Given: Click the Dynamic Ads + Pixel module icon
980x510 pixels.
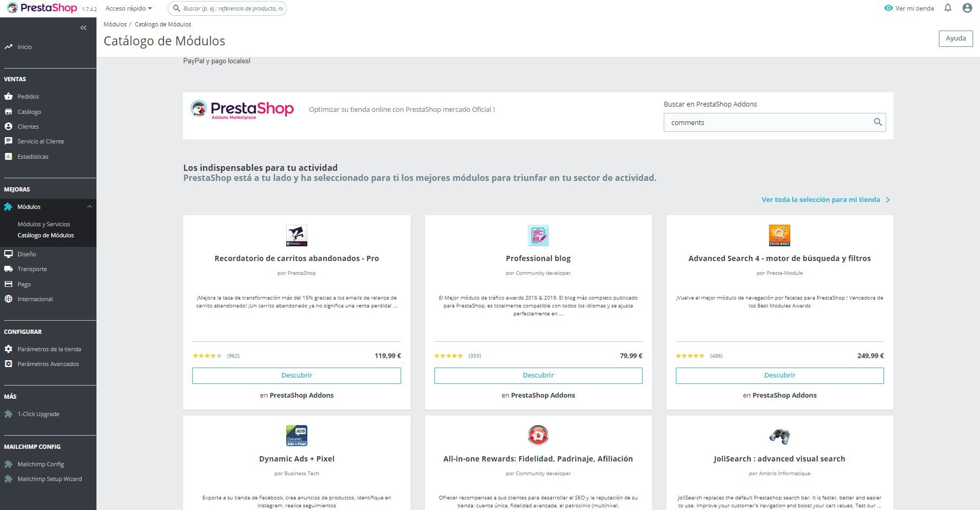Looking at the screenshot, I should pyautogui.click(x=297, y=436).
